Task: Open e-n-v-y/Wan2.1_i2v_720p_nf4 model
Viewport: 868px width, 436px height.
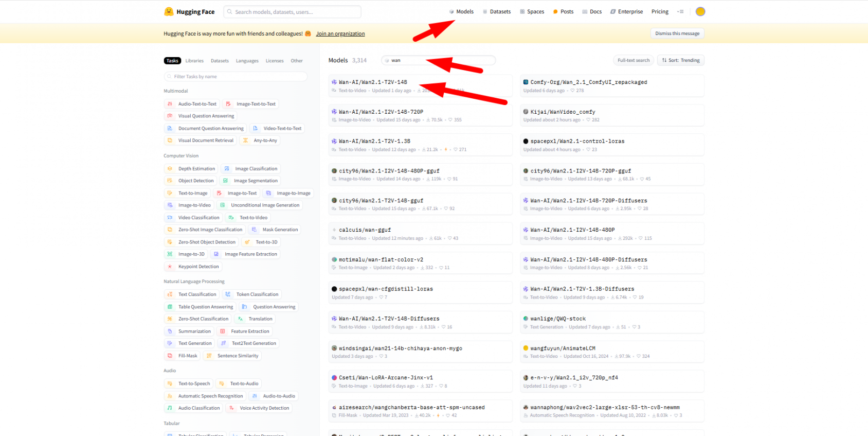Action: coord(612,381)
